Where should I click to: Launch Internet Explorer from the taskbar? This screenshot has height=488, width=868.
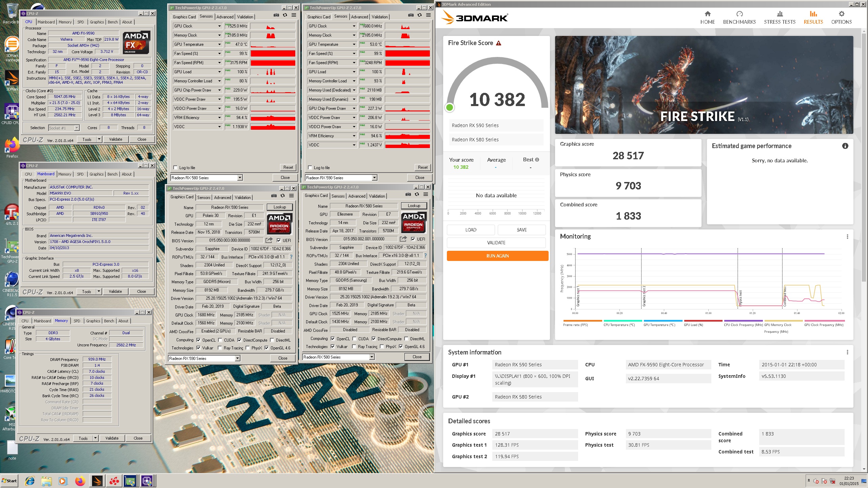tap(30, 481)
